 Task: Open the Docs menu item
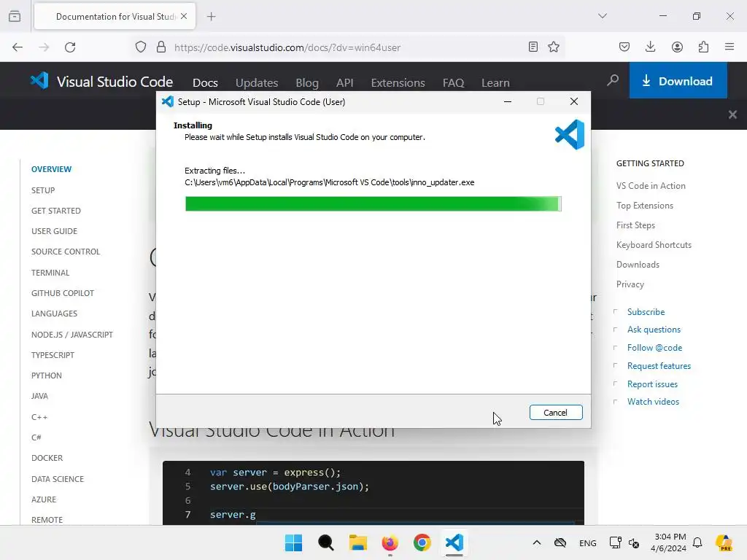point(205,82)
